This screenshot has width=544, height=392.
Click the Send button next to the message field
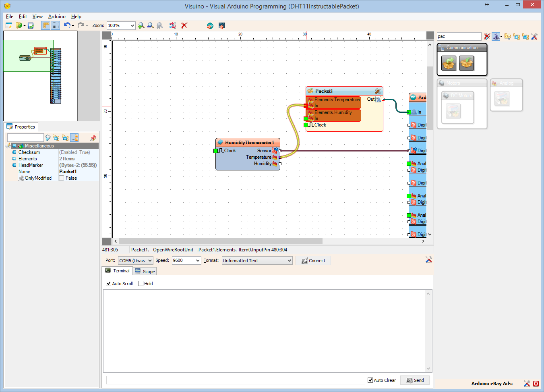415,380
